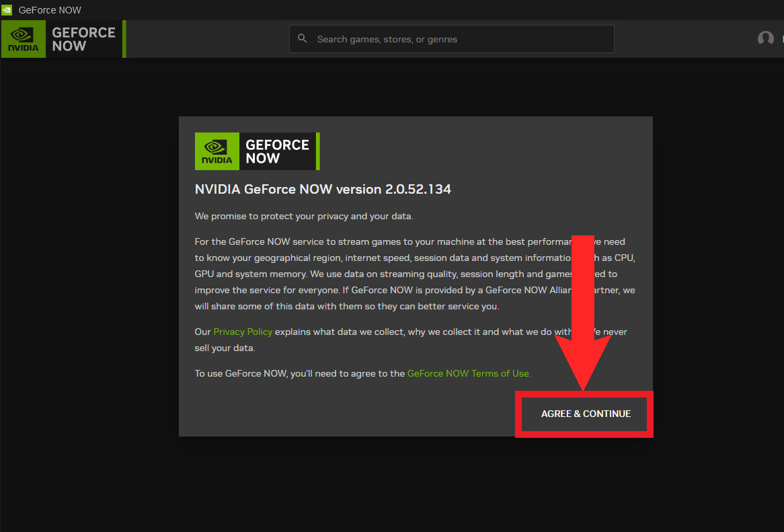Click the AGREE & CONTINUE button
Screen dimensions: 784x532
pos(585,414)
